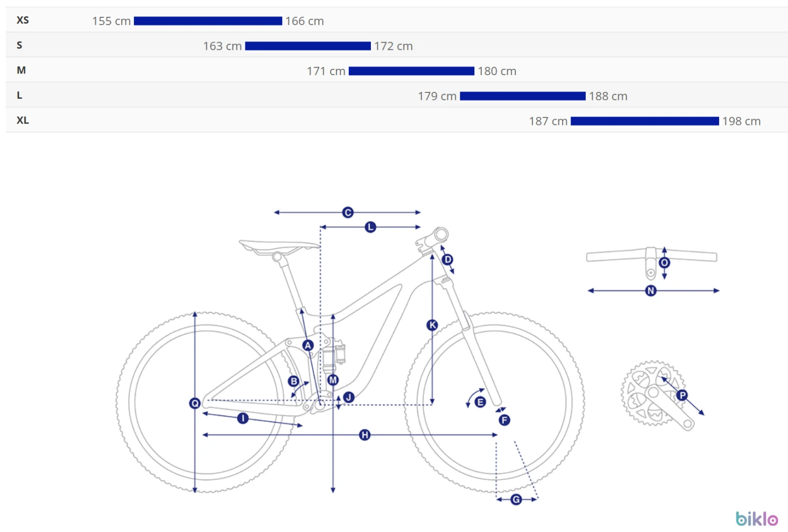
Task: Click the L reach marker
Action: tap(370, 227)
